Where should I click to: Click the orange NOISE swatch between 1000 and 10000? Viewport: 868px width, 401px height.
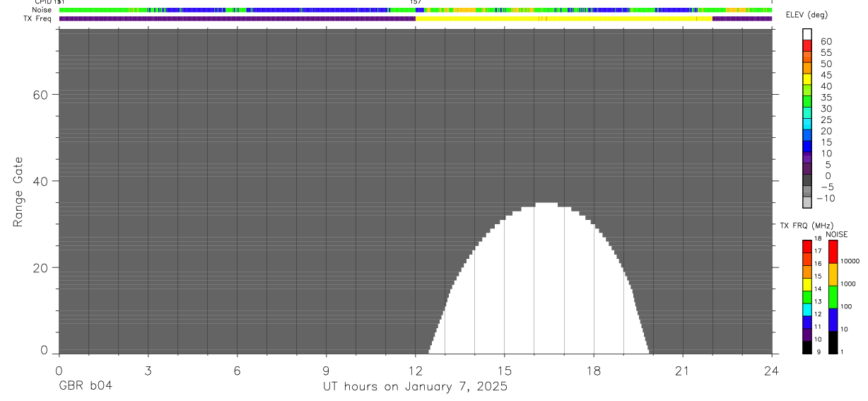(833, 274)
